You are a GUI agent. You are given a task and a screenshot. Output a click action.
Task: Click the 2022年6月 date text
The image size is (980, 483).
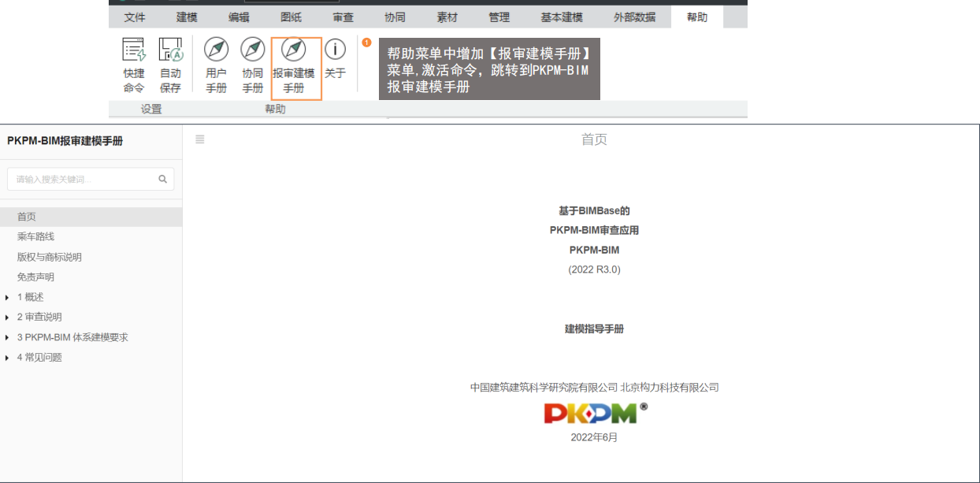pos(594,437)
